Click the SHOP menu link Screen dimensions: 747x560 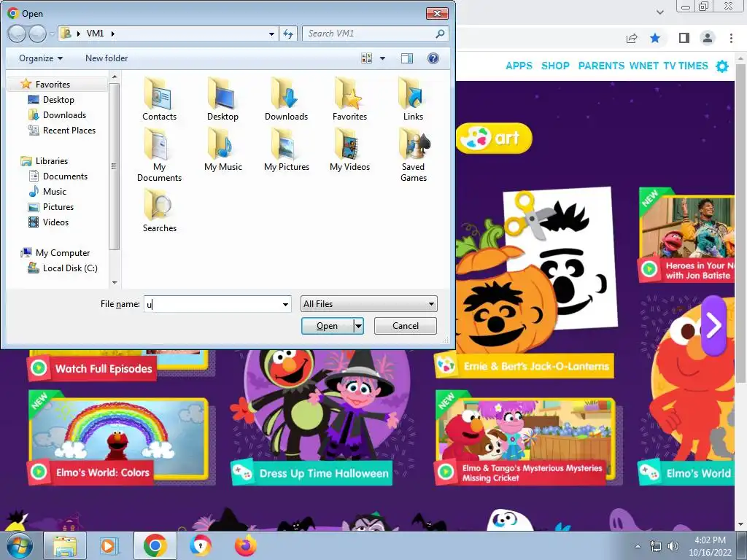tap(555, 66)
